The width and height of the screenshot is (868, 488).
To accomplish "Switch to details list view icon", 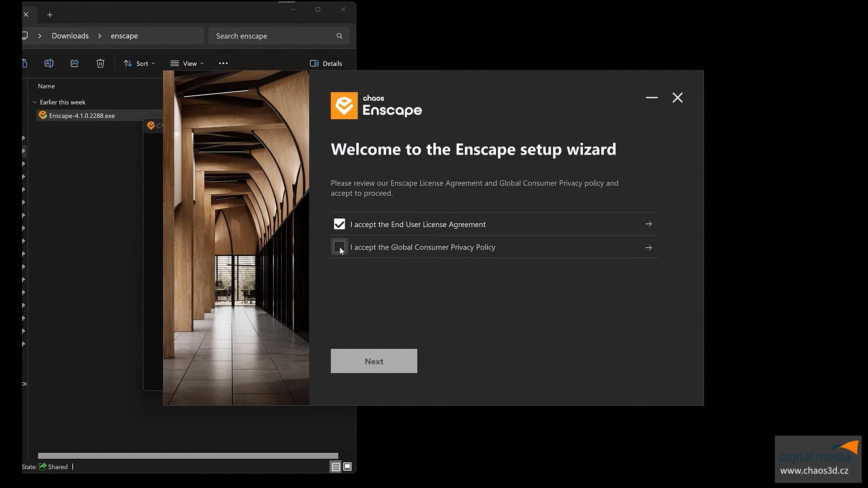I will tap(335, 467).
